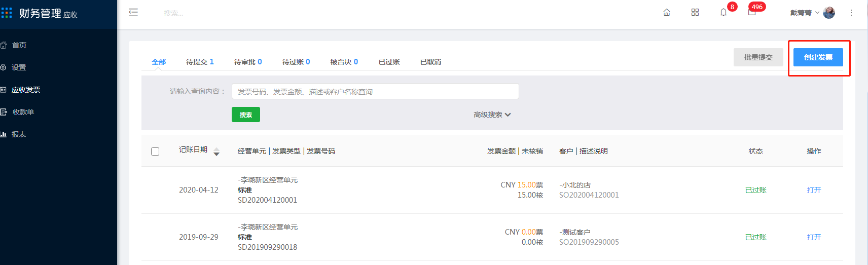868x265 pixels.
Task: Click the 首页 home icon in sidebar
Action: coord(3,45)
